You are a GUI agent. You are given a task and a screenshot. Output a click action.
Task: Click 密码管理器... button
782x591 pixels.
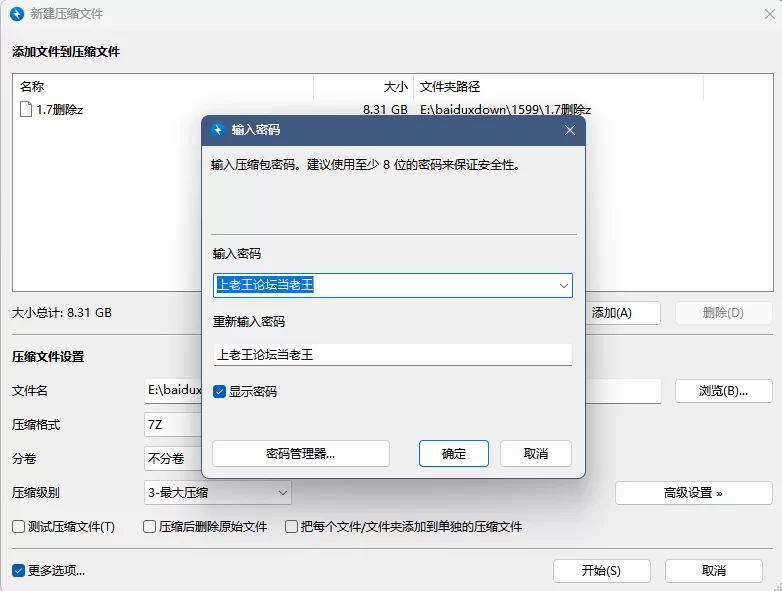tap(301, 453)
